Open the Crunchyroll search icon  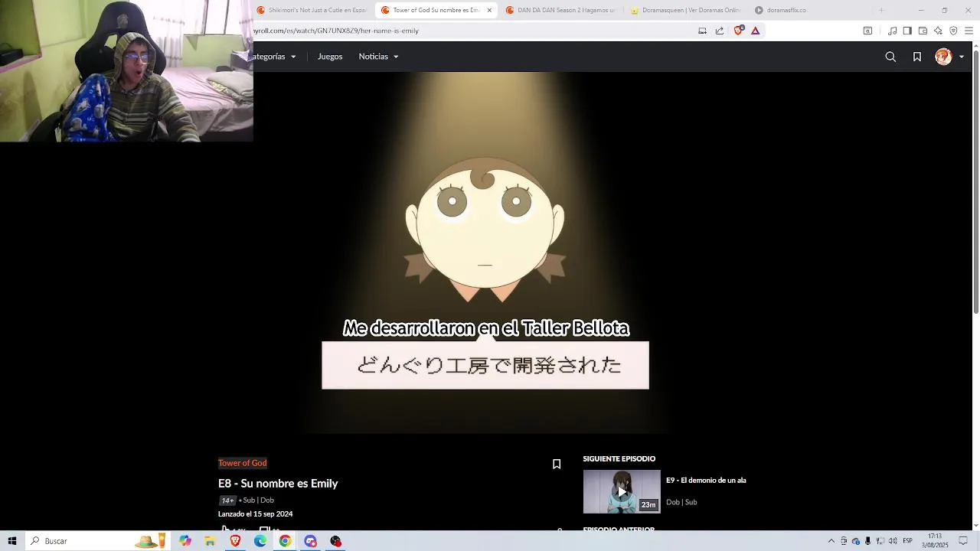pyautogui.click(x=890, y=57)
